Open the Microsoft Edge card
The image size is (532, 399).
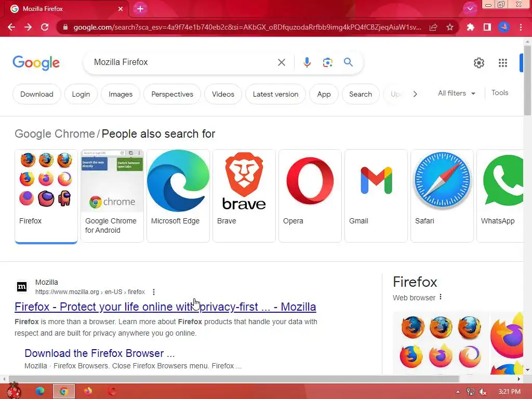click(x=178, y=196)
